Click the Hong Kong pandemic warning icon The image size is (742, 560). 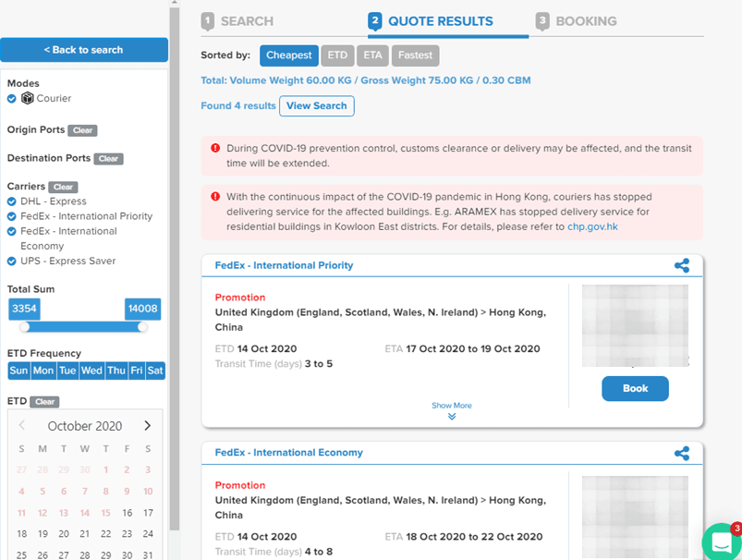215,197
